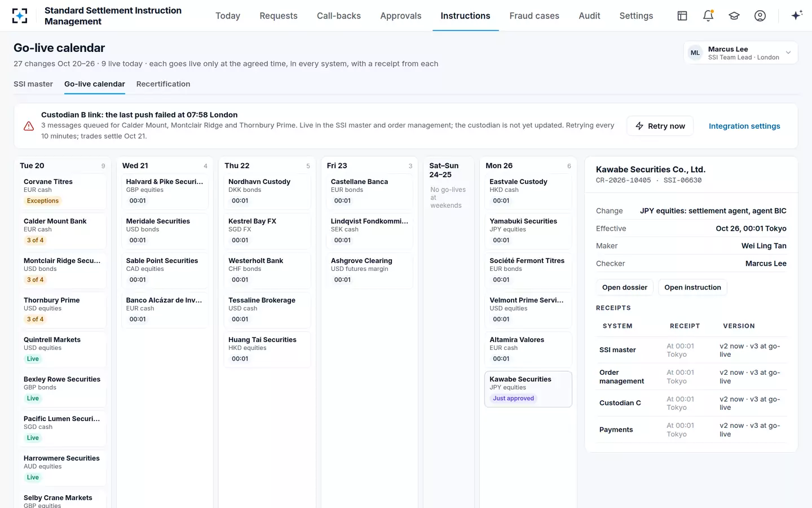Click the ML avatar for Marcus Lee

tap(695, 53)
